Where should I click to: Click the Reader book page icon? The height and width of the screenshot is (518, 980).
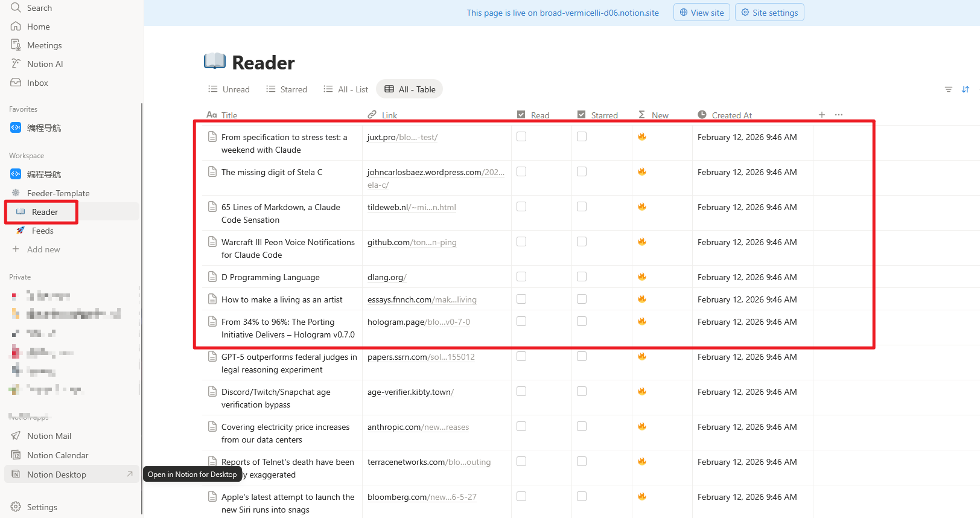tap(215, 62)
